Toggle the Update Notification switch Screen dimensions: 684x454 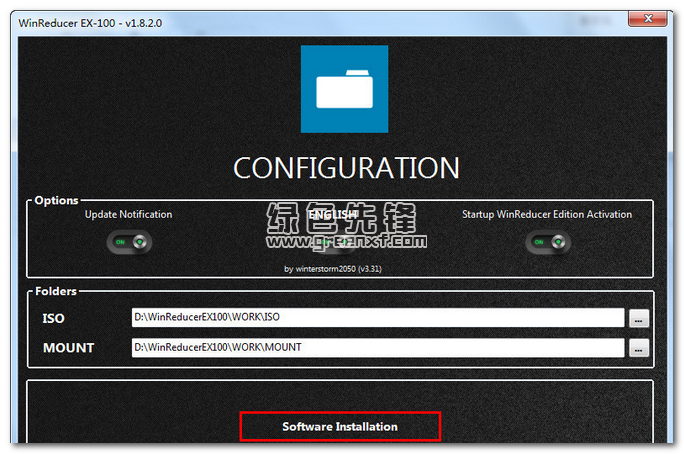129,242
